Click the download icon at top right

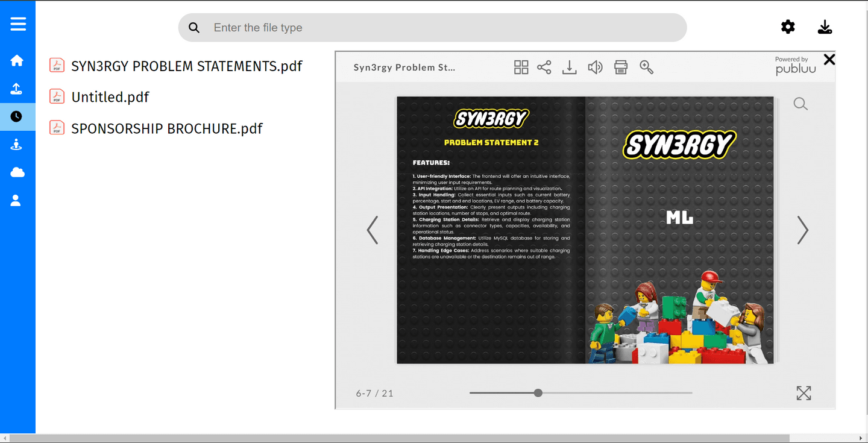tap(825, 27)
